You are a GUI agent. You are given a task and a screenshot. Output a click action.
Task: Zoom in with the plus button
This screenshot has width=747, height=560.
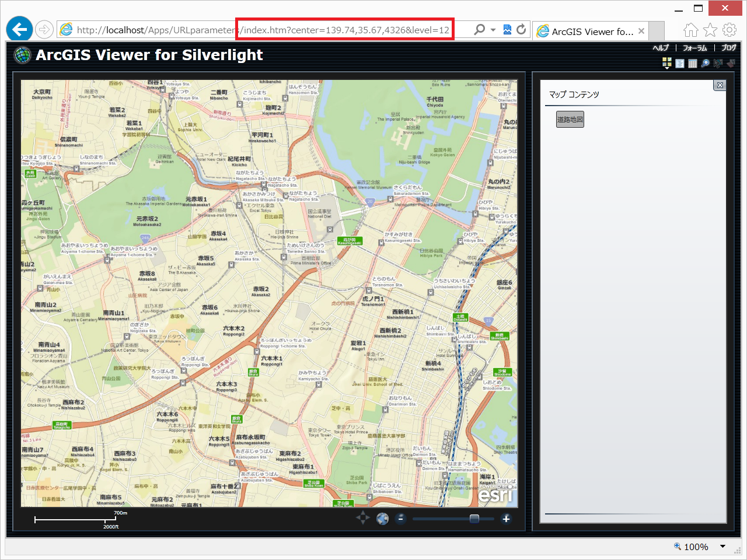[x=506, y=519]
